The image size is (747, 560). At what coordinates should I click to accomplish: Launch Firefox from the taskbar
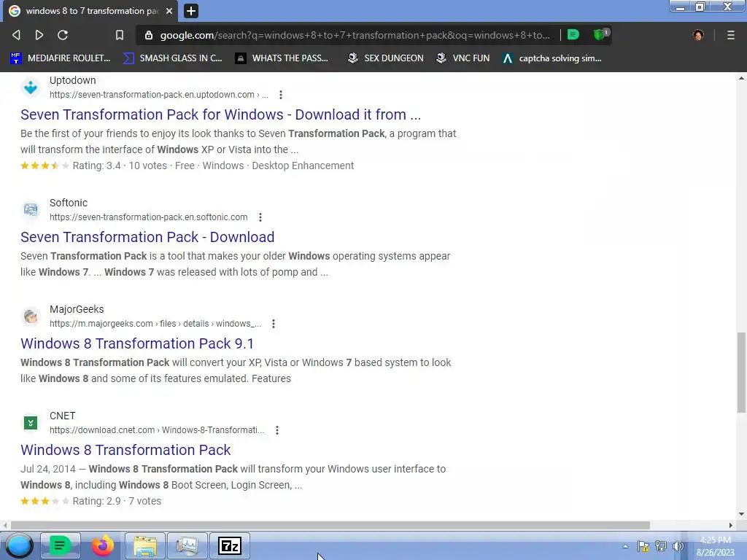pyautogui.click(x=102, y=545)
